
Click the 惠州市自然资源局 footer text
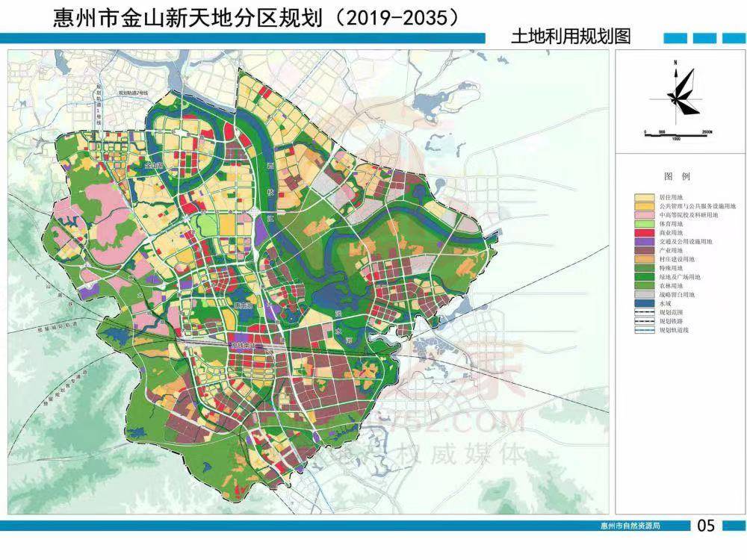[x=630, y=526]
